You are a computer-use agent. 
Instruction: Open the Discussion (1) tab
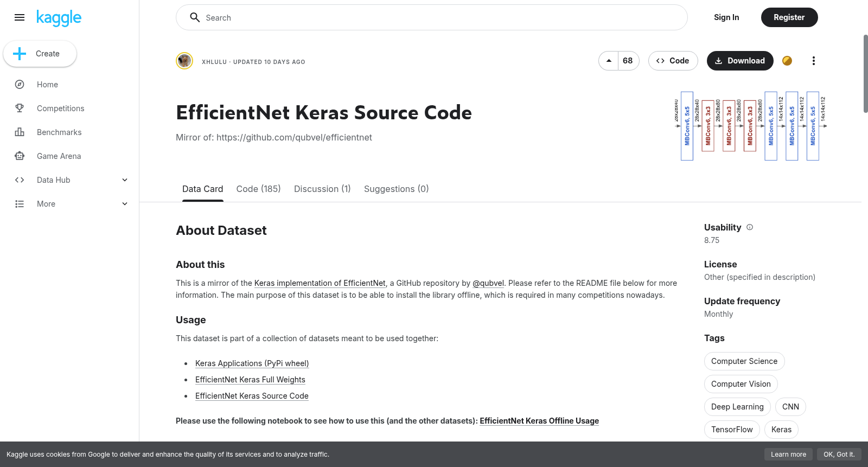click(322, 189)
